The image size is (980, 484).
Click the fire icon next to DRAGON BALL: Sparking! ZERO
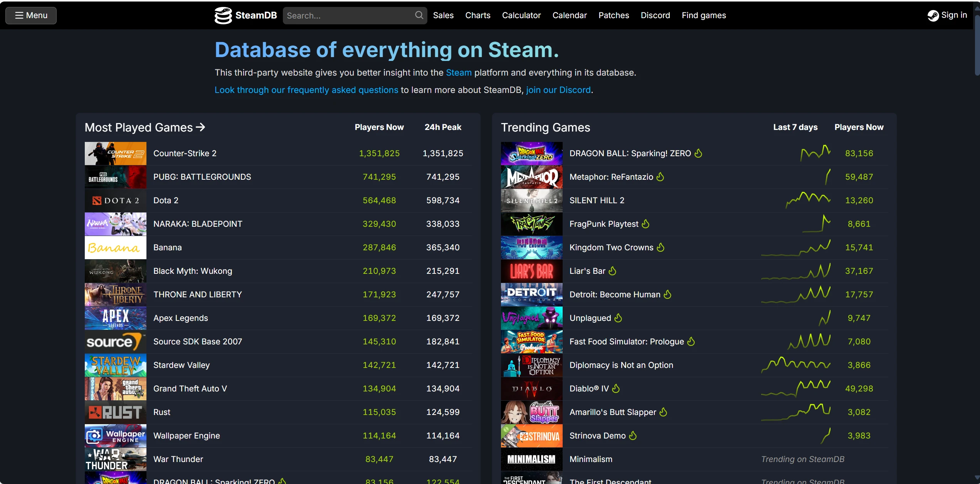[699, 153]
